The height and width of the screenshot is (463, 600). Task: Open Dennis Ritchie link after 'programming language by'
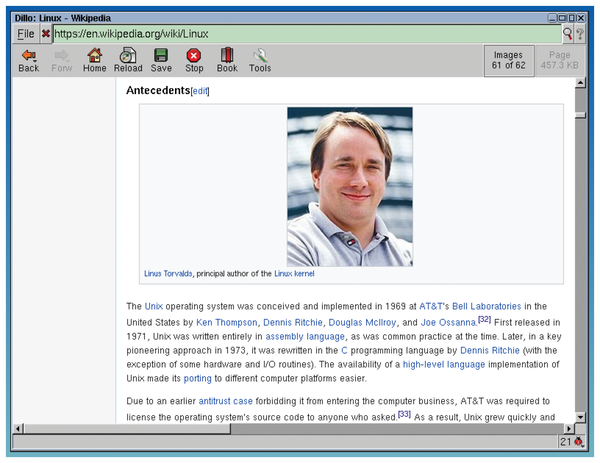point(490,351)
